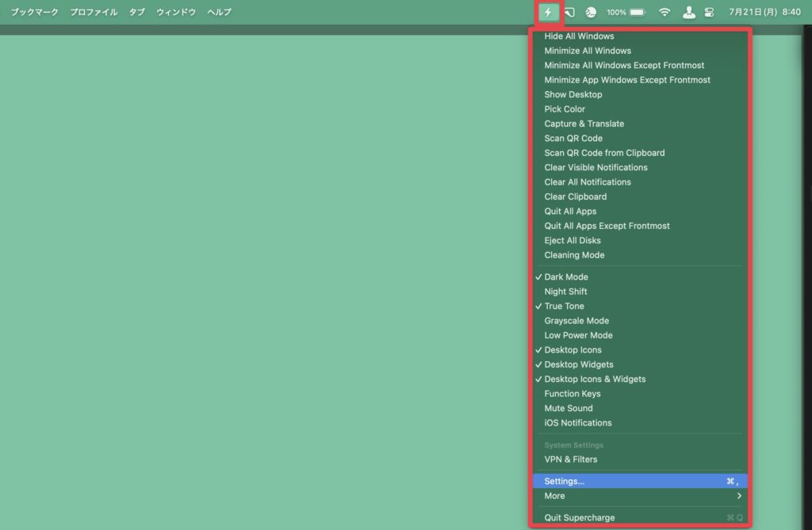Open the プロファイル menu

pyautogui.click(x=94, y=12)
